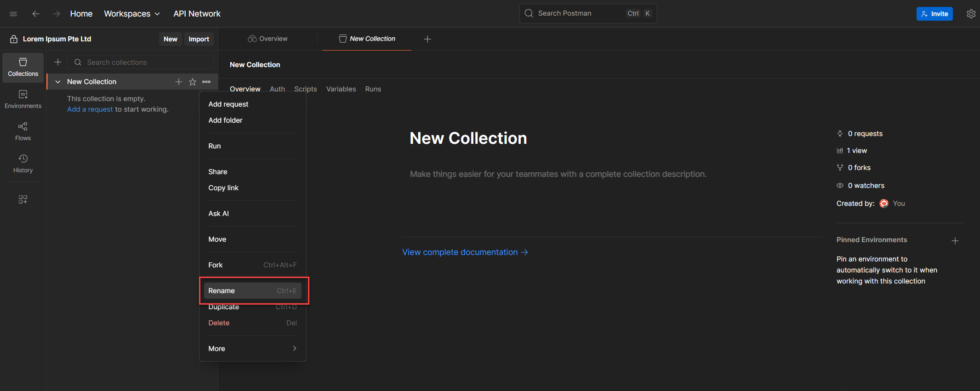The height and width of the screenshot is (391, 980).
Task: Click the collection description placeholder text
Action: pyautogui.click(x=558, y=174)
